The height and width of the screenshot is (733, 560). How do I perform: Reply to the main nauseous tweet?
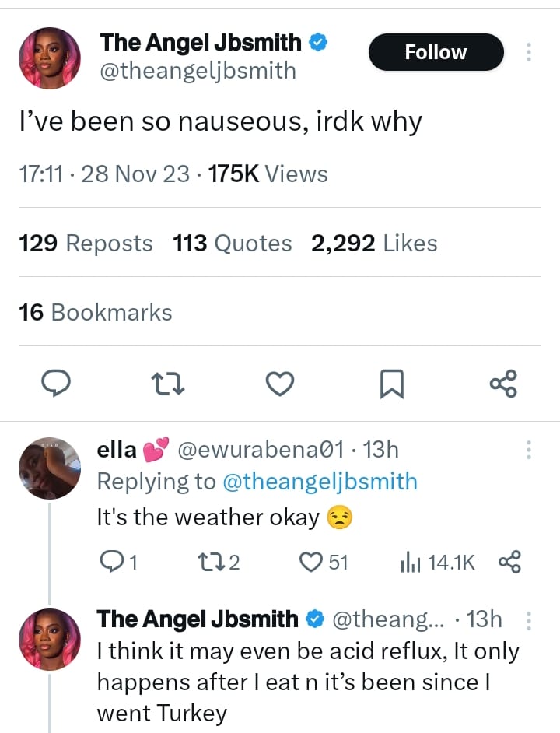coord(55,383)
